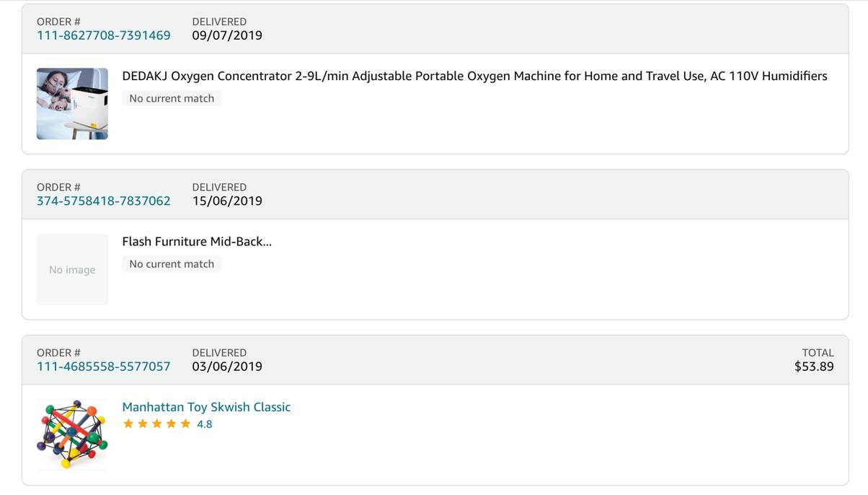Click the TOTAL label in the last order
Viewport: 868px width, 495px height.
(x=818, y=353)
